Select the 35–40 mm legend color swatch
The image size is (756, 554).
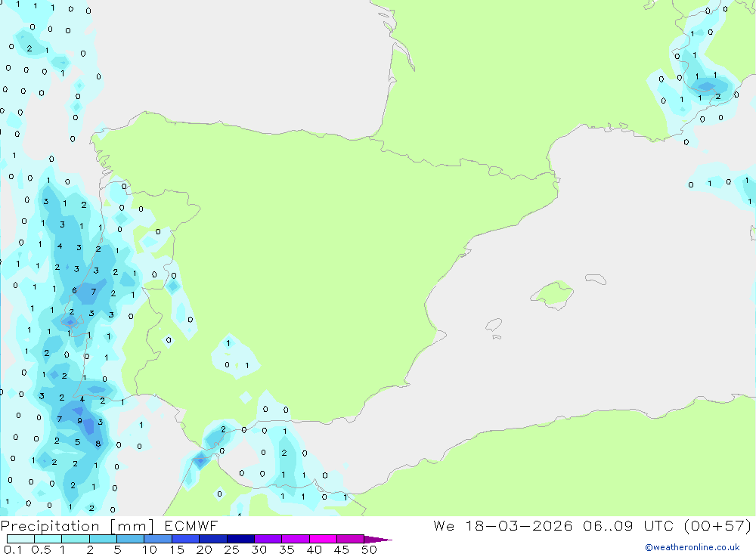[x=296, y=539]
